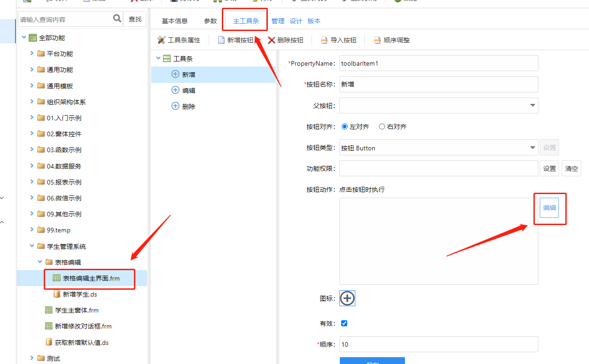Select the 99.temp folder label
The height and width of the screenshot is (364, 589).
[x=59, y=230]
